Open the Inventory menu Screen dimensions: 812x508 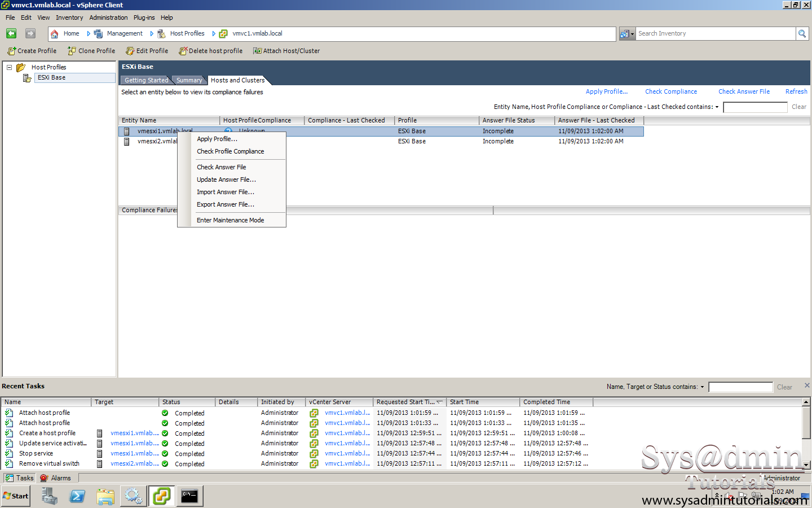[x=69, y=17]
